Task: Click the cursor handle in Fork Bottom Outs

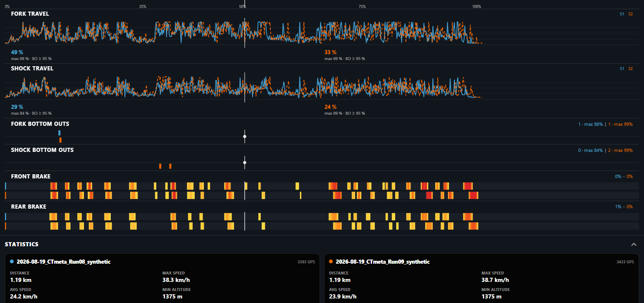Action: (x=245, y=136)
